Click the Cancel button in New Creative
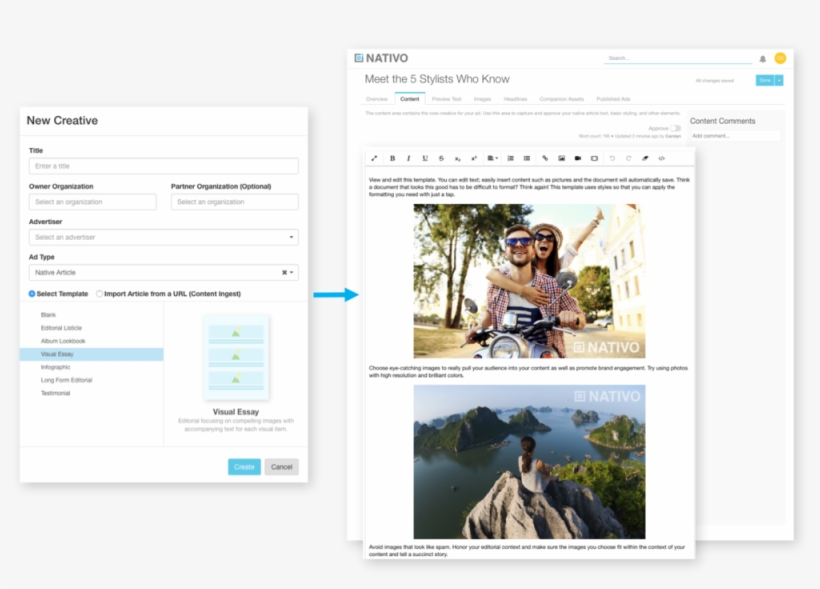The height and width of the screenshot is (589, 820). tap(281, 467)
